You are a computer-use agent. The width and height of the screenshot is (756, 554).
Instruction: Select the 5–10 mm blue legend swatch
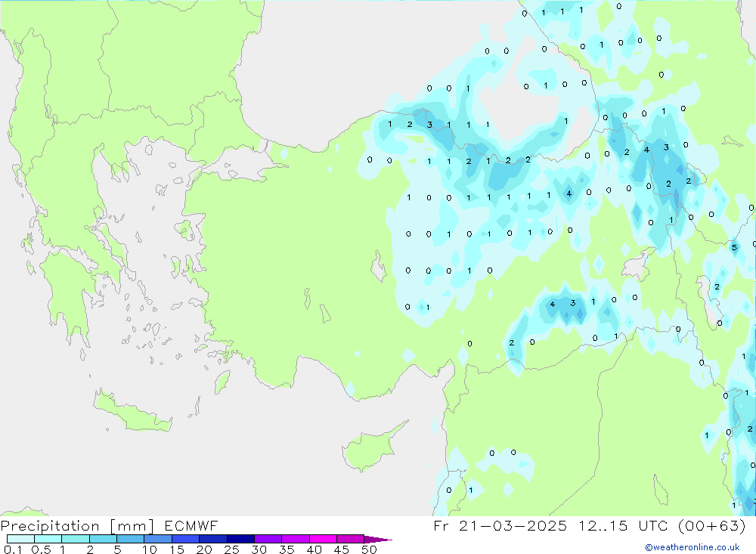130,539
